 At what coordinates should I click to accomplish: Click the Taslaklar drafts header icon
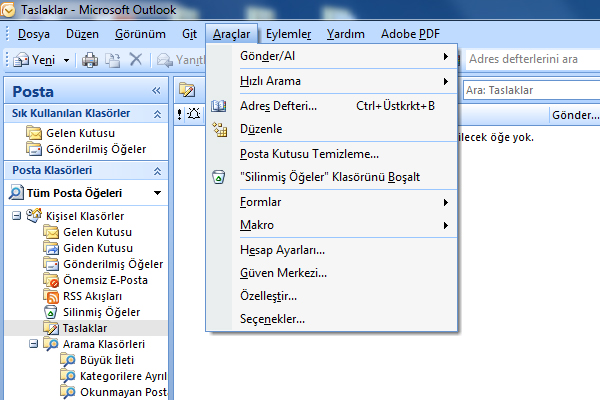(x=187, y=90)
